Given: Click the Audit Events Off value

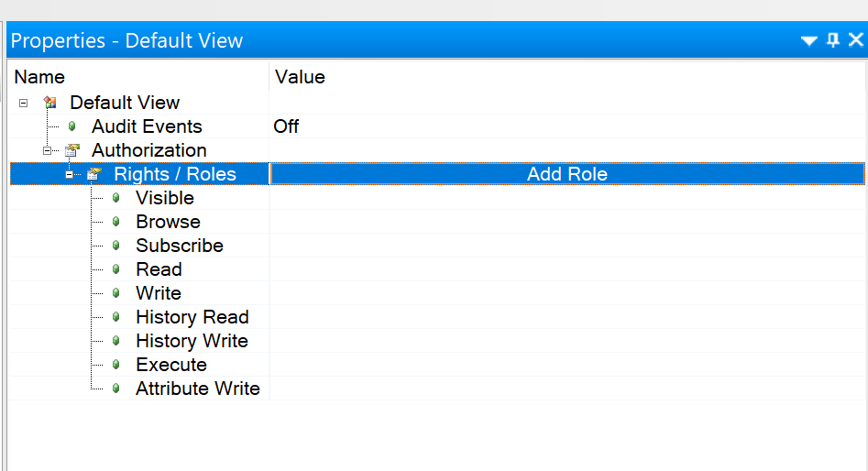Looking at the screenshot, I should 286,126.
